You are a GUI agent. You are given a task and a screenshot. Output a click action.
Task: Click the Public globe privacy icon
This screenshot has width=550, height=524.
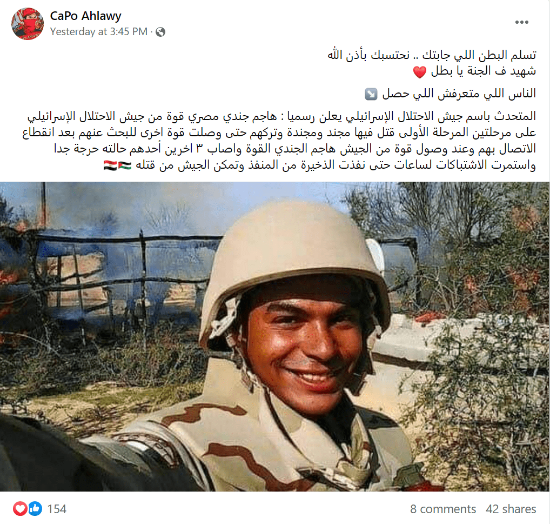[160, 32]
